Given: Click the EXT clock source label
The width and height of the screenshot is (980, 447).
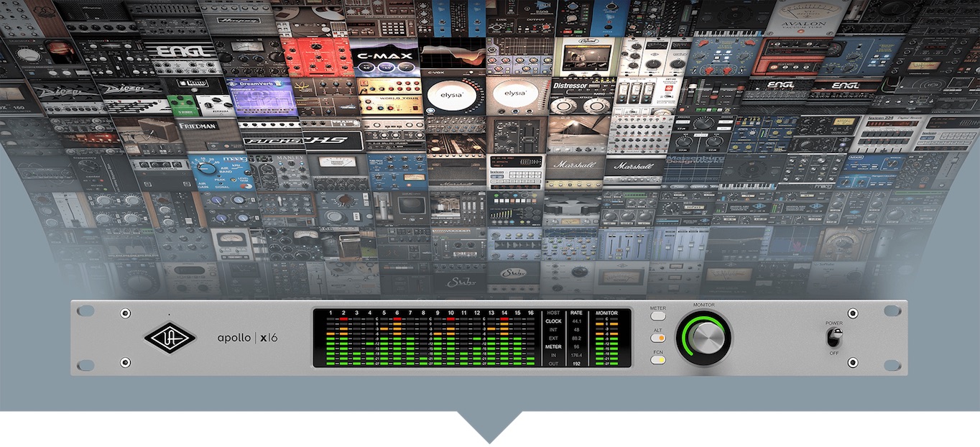Looking at the screenshot, I should (x=553, y=338).
